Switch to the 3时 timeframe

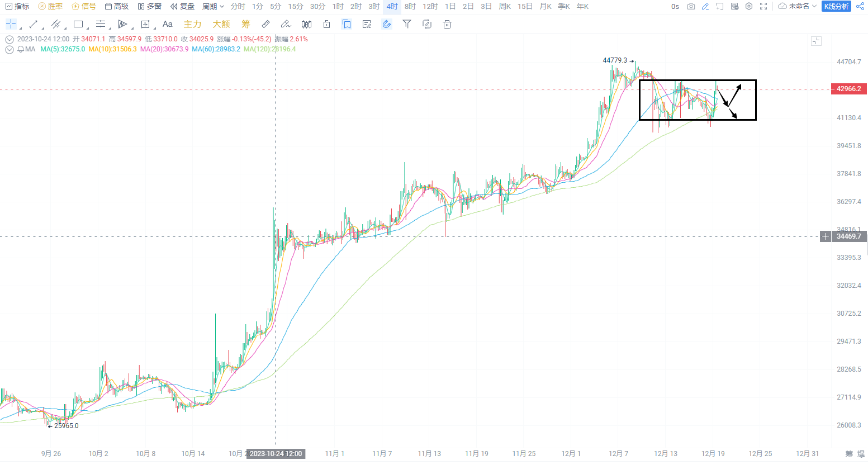tap(374, 6)
